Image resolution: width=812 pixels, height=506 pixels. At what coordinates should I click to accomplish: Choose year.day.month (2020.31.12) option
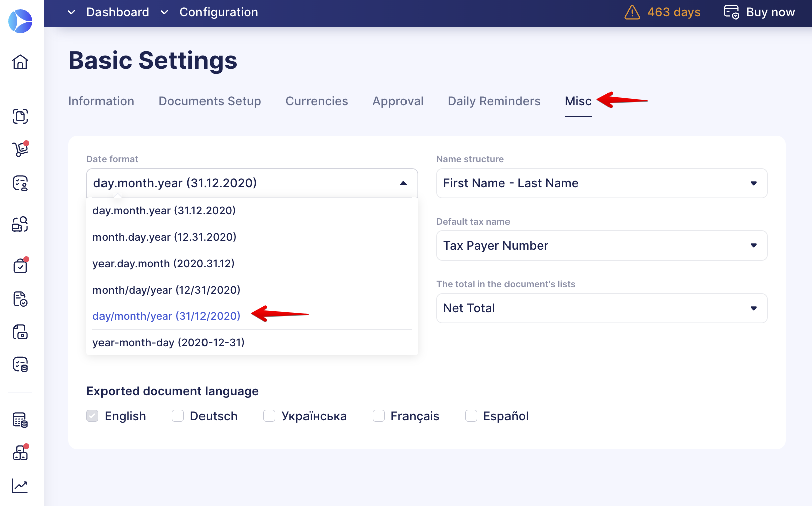pos(252,264)
